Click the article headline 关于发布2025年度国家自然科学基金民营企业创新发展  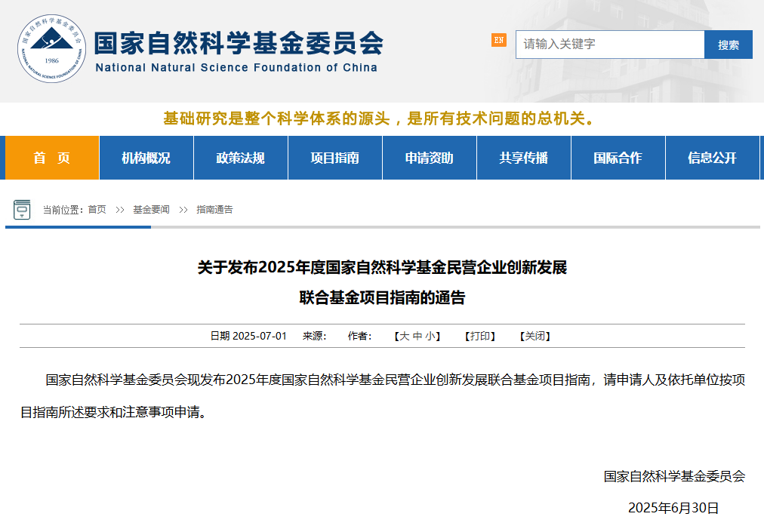point(383,267)
